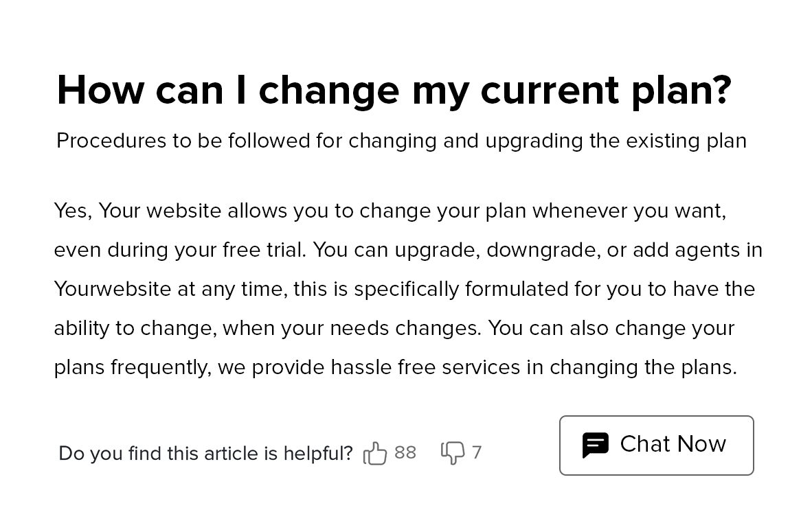Click the 7 dislikes count
Image resolution: width=812 pixels, height=521 pixels.
click(477, 453)
